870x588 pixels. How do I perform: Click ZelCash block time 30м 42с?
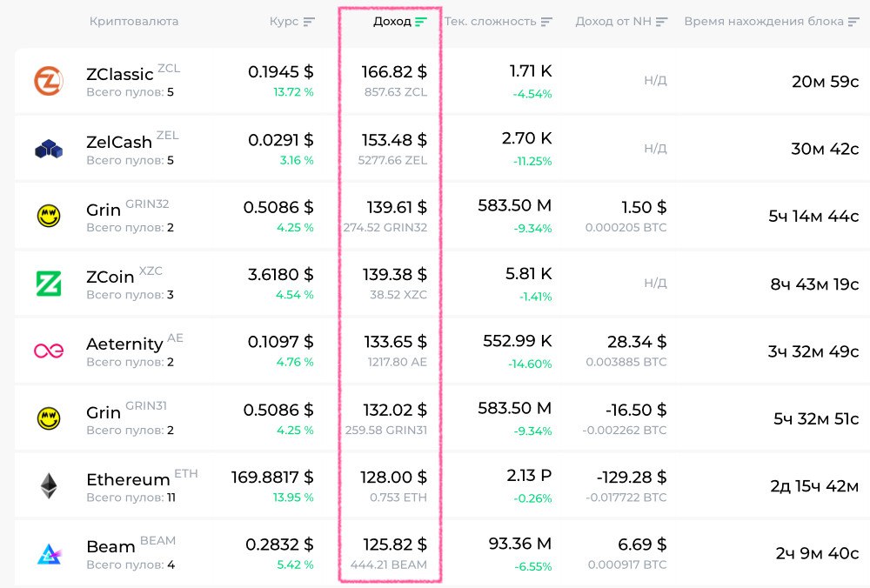[825, 149]
